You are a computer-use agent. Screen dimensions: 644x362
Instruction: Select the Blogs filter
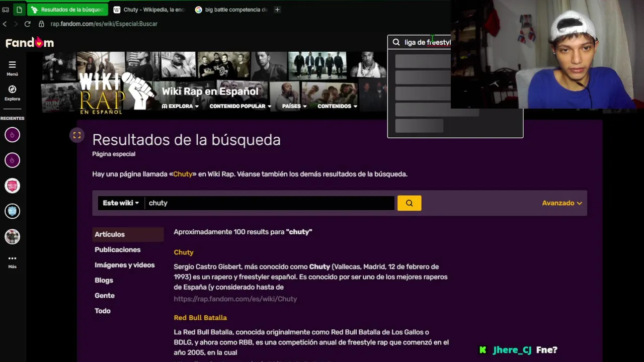[x=104, y=281]
